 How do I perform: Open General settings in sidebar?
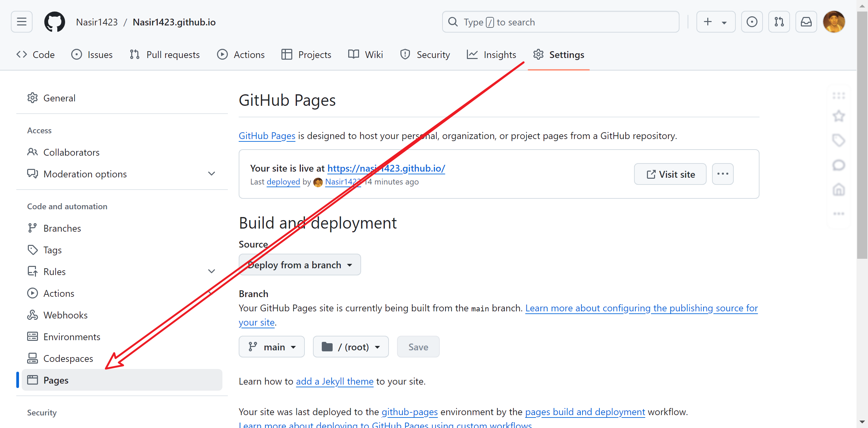click(x=122, y=98)
